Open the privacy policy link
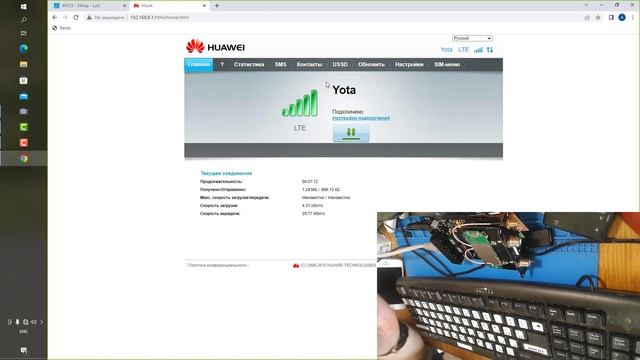This screenshot has width=640, height=360. point(217,265)
